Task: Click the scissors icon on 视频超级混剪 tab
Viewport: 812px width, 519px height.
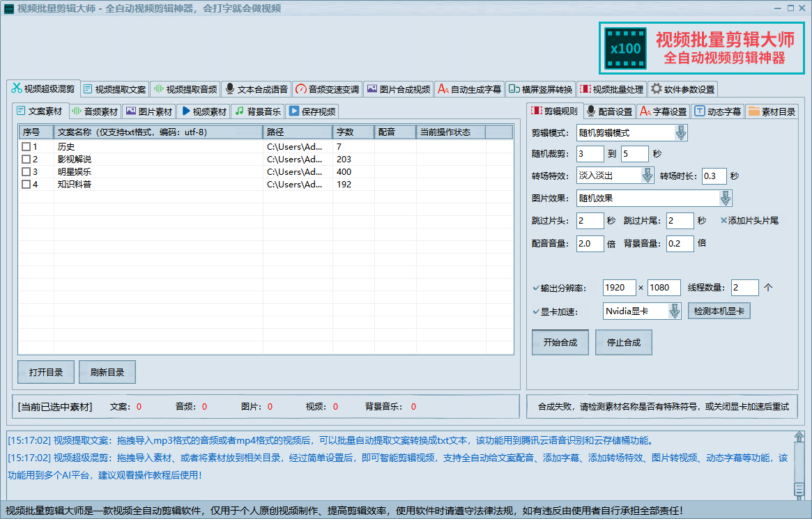Action: pyautogui.click(x=17, y=88)
